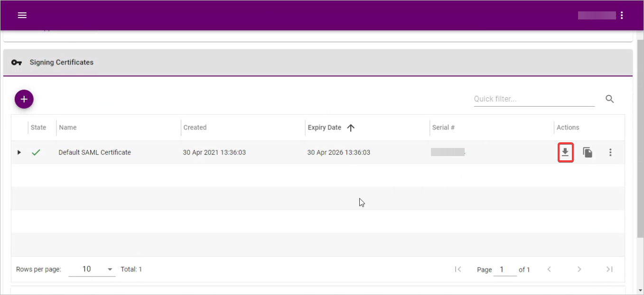Open the hamburger navigation menu
The height and width of the screenshot is (295, 644).
click(22, 15)
